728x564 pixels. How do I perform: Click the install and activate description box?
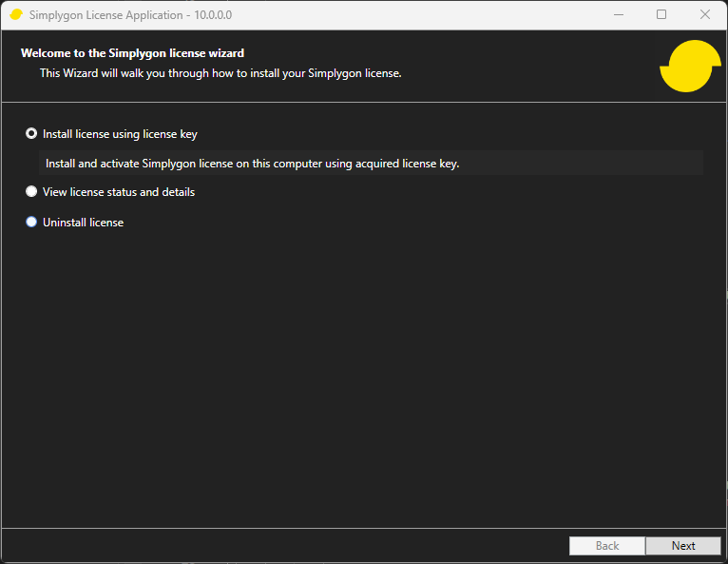pyautogui.click(x=371, y=164)
